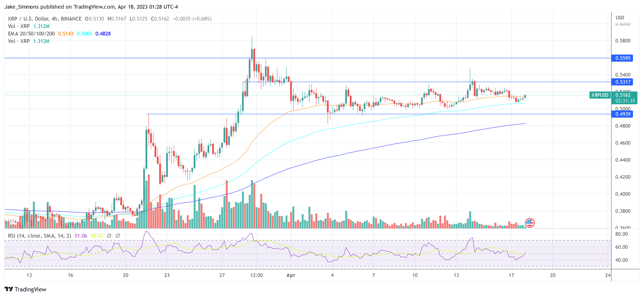Click the EMA 20/50/100/200 indicator legend

click(x=31, y=34)
